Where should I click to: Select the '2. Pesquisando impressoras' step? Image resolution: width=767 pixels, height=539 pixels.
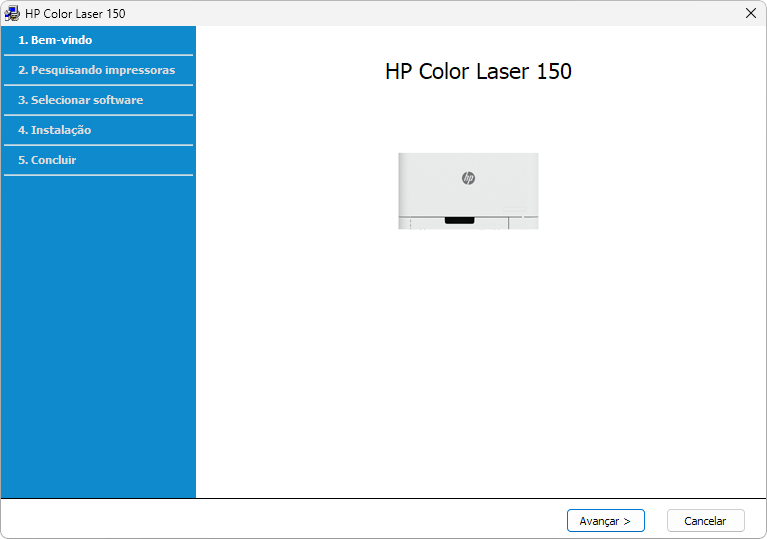(x=96, y=70)
